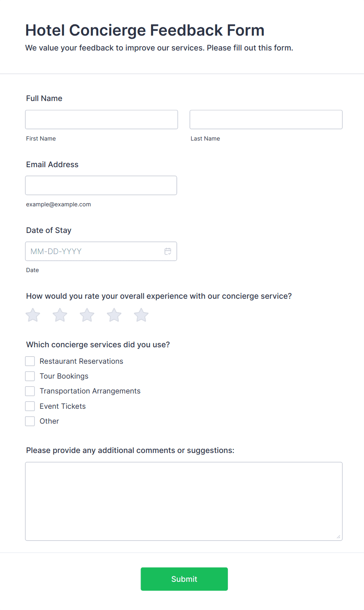Select the second rating star
The height and width of the screenshot is (610, 364).
point(60,315)
